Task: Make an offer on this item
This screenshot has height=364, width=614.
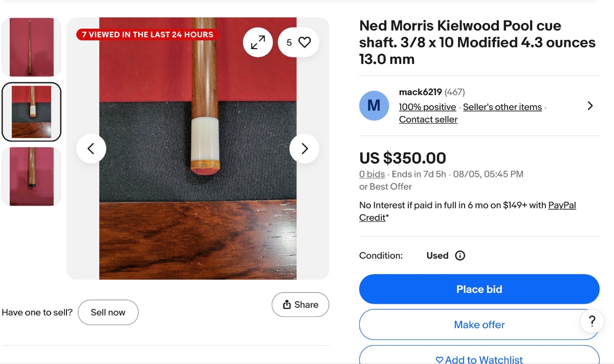Action: pyautogui.click(x=479, y=325)
